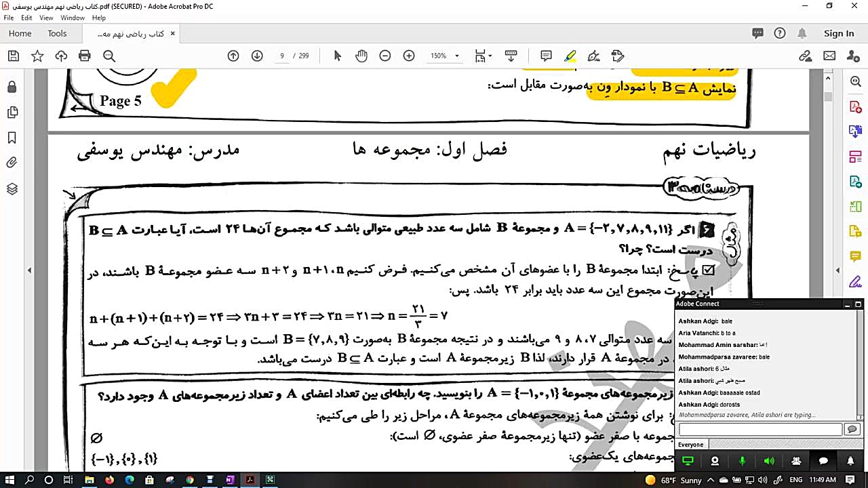Send the chat message in Adobe Connect
This screenshot has width=868, height=488.
pyautogui.click(x=852, y=429)
